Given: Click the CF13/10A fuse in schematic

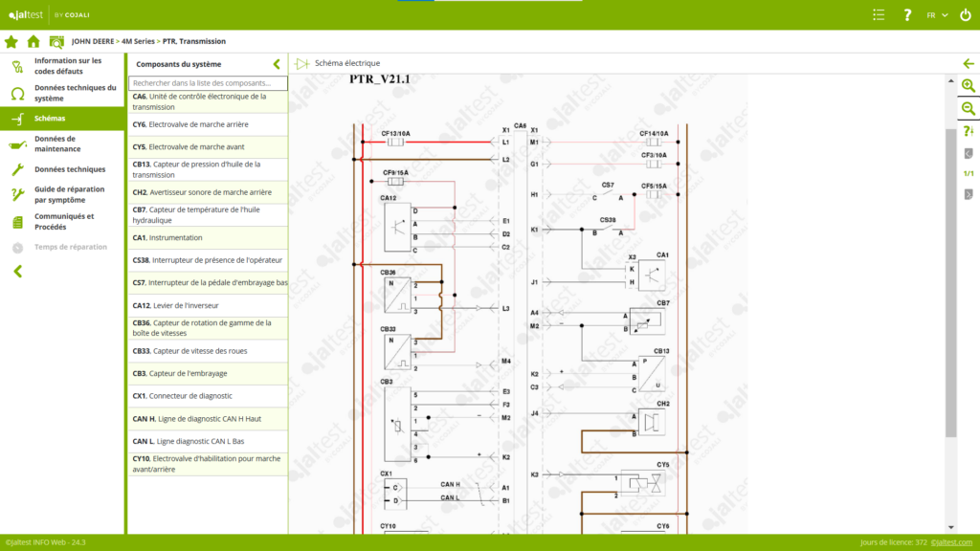Looking at the screenshot, I should click(x=395, y=142).
